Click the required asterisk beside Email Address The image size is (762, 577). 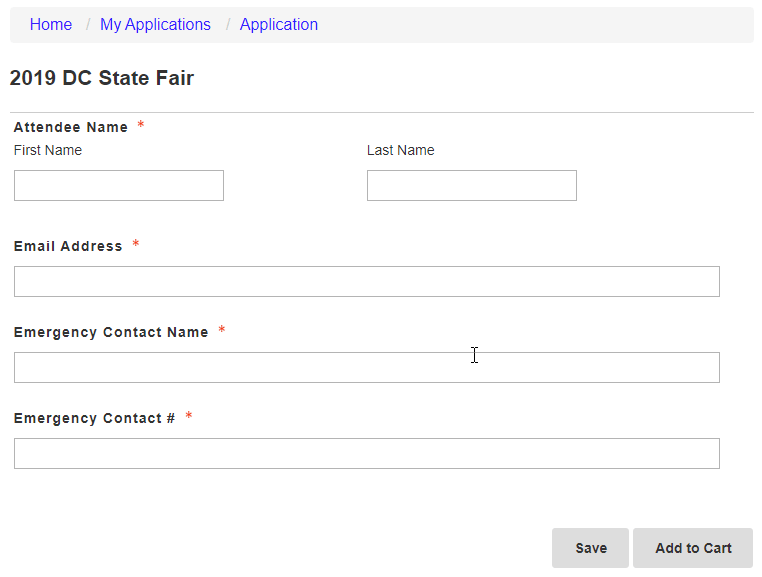pyautogui.click(x=136, y=244)
